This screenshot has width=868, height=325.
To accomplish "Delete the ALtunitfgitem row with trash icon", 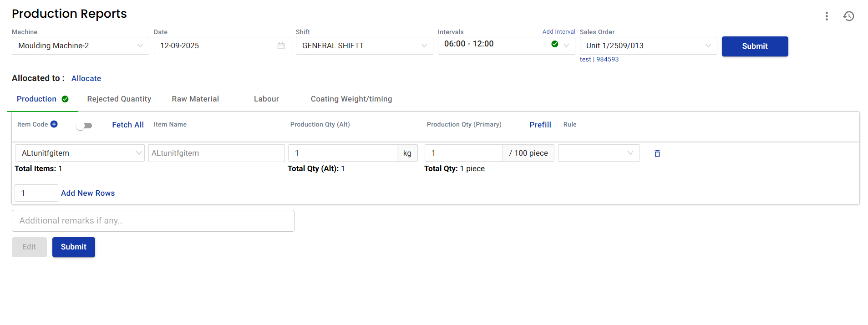I will [x=657, y=153].
